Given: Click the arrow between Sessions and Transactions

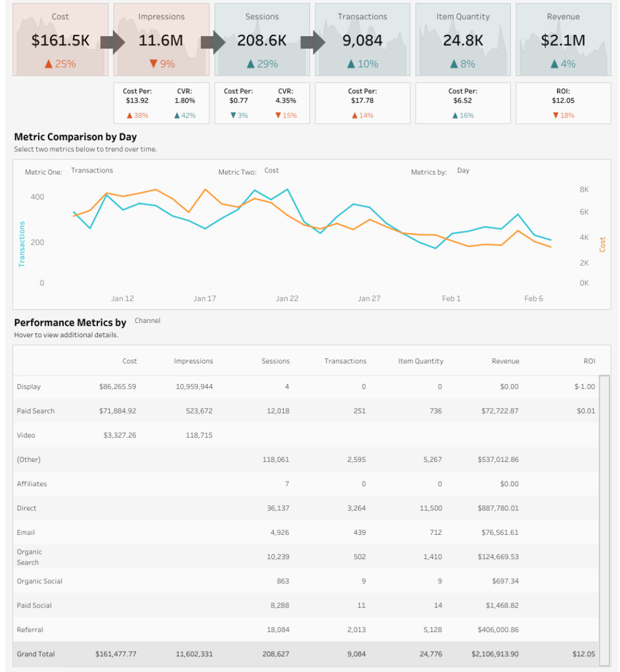Looking at the screenshot, I should [x=313, y=43].
